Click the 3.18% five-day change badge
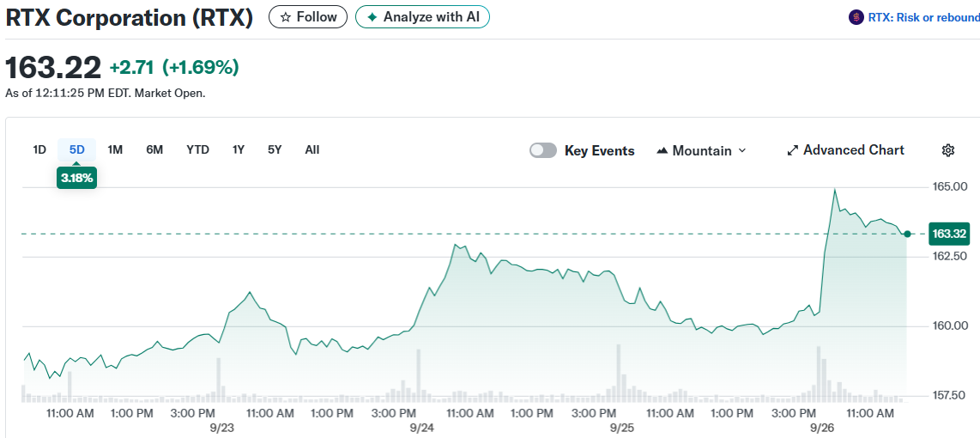Screen dimensions: 980x438 coord(77,178)
